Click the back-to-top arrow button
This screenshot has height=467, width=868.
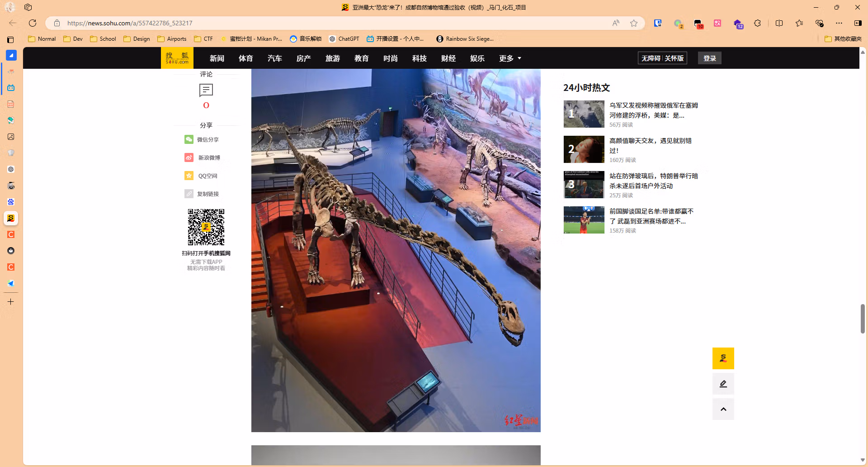tap(723, 409)
